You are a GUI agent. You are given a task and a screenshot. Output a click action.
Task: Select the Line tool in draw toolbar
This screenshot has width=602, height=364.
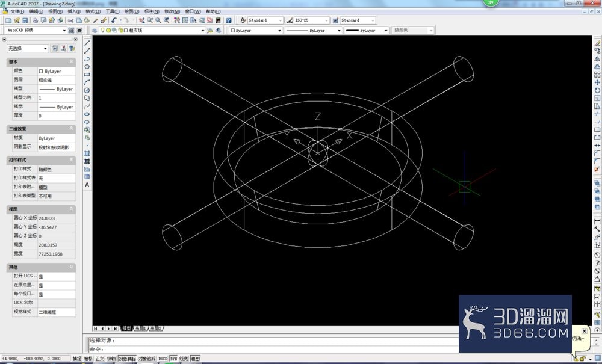pyautogui.click(x=87, y=43)
